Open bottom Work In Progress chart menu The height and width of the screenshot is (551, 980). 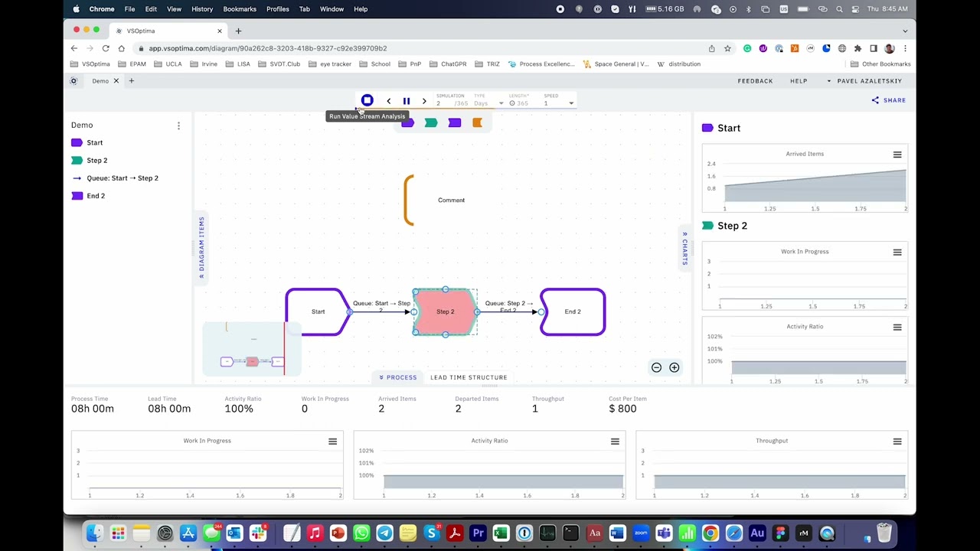click(332, 442)
